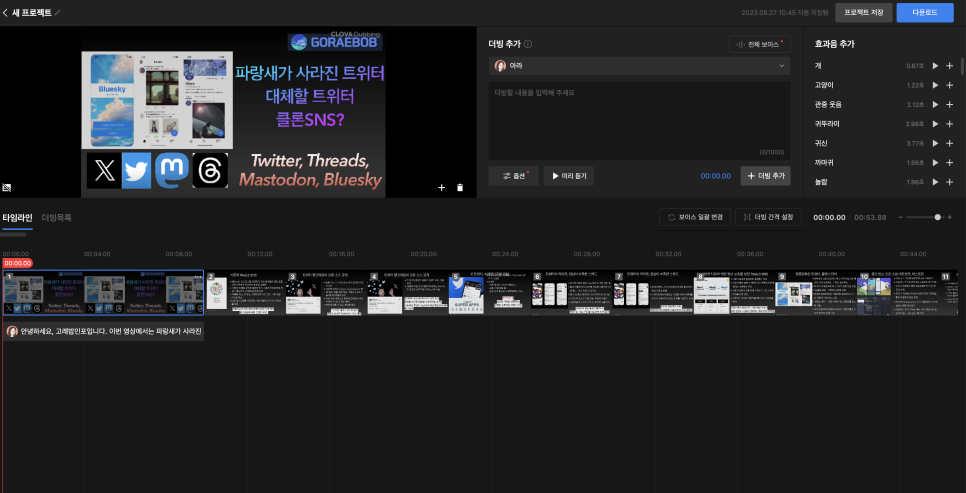Delete image with trash icon on preview

(460, 187)
